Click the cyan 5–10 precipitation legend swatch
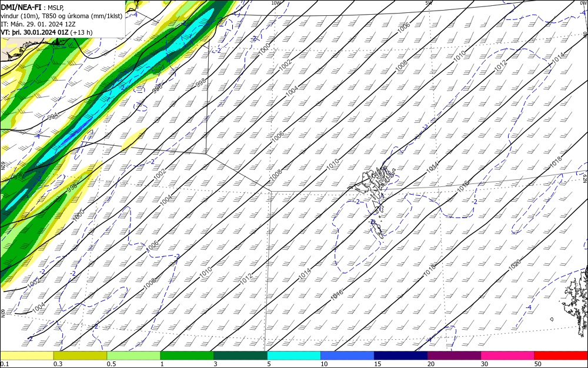The width and height of the screenshot is (588, 368). [x=294, y=356]
